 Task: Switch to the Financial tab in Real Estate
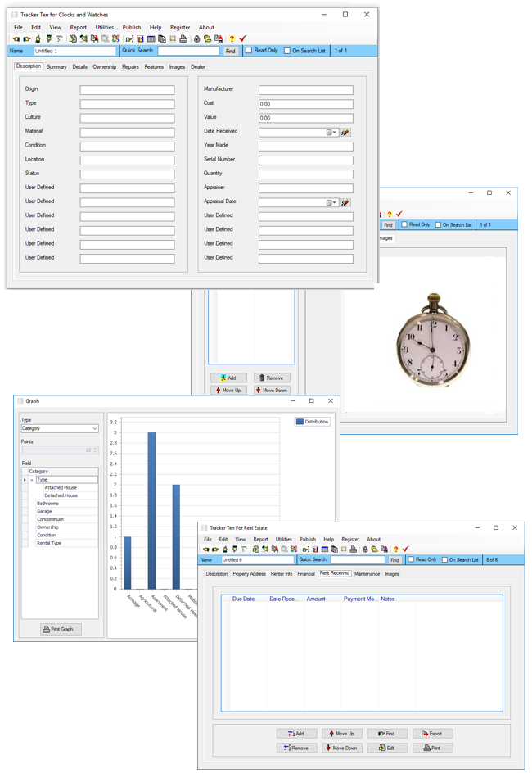point(306,573)
